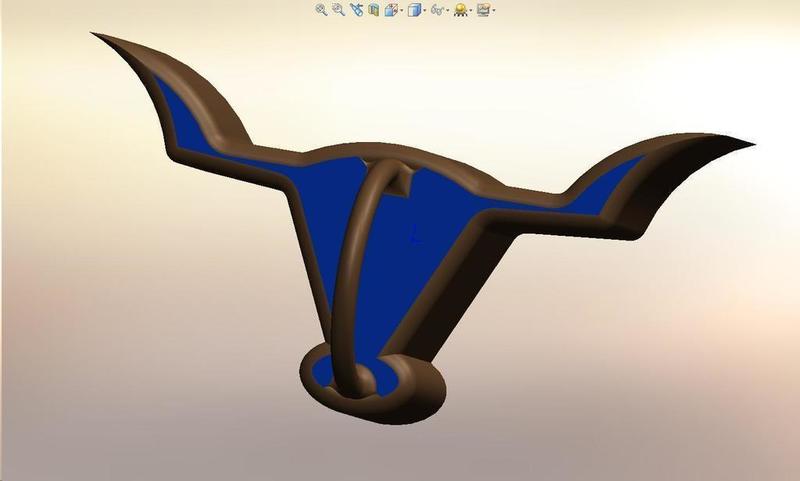Toggle the Section View icon
This screenshot has height=481, width=800.
click(x=374, y=10)
